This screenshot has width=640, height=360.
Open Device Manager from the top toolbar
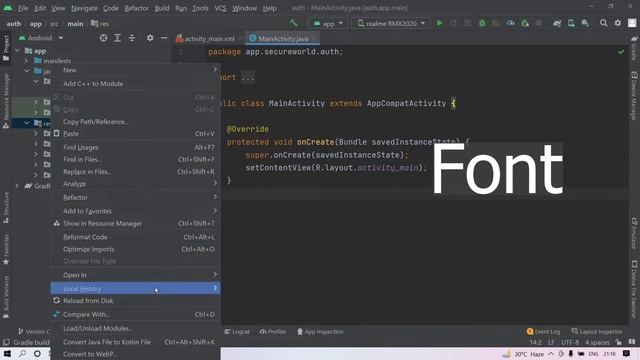(x=571, y=23)
